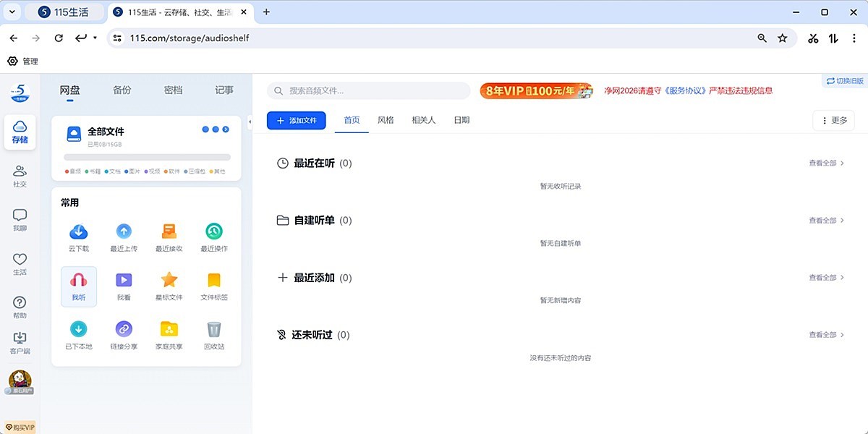
Task: Open the 文件标签 file tags icon
Action: pos(213,284)
